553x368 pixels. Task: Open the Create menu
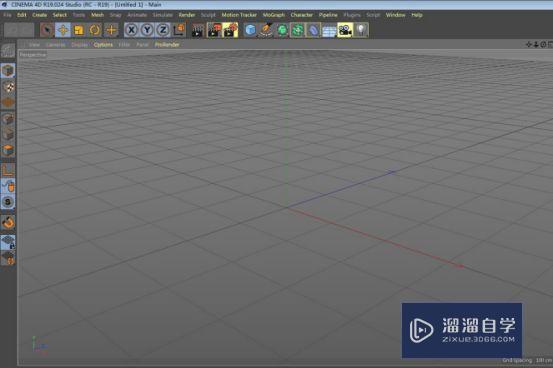[x=40, y=15]
